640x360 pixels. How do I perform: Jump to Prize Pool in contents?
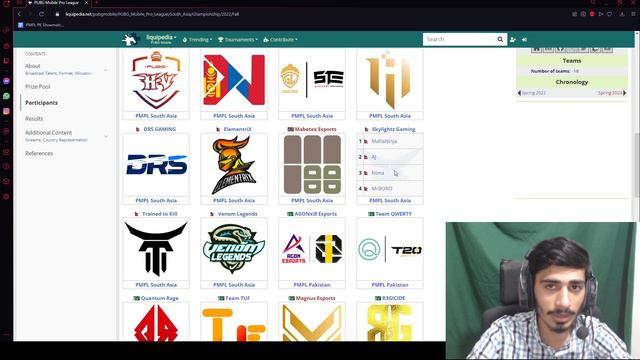[38, 87]
